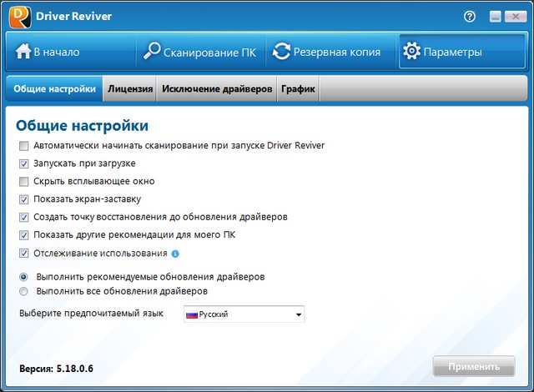The image size is (534, 392).
Task: Select Выполнить все обновления драйверов radio button
Action: click(23, 292)
